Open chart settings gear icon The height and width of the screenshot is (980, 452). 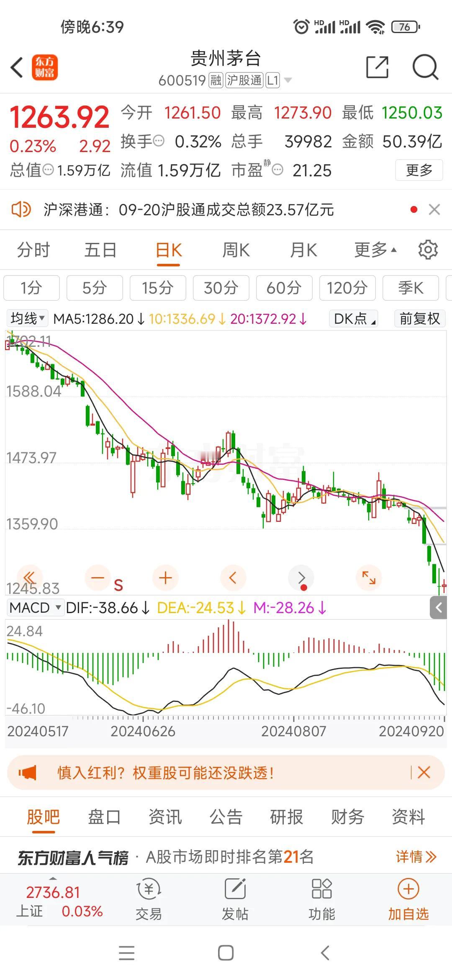[x=428, y=250]
